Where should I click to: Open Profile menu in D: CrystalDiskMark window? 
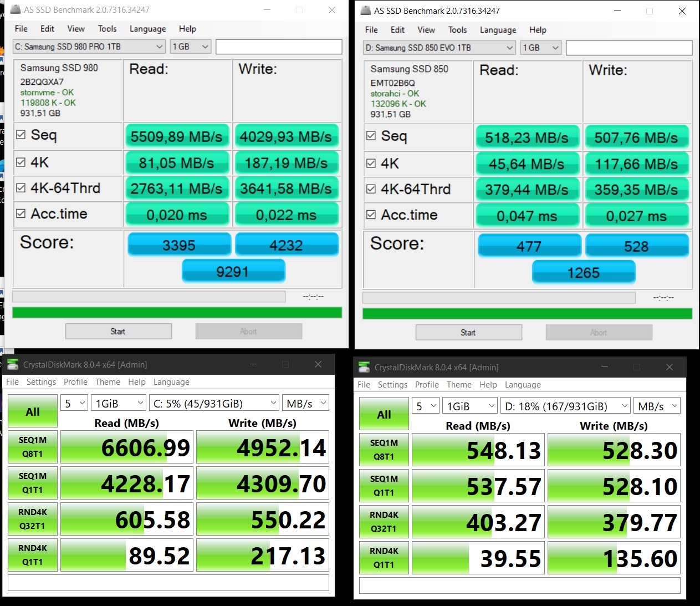pos(427,385)
